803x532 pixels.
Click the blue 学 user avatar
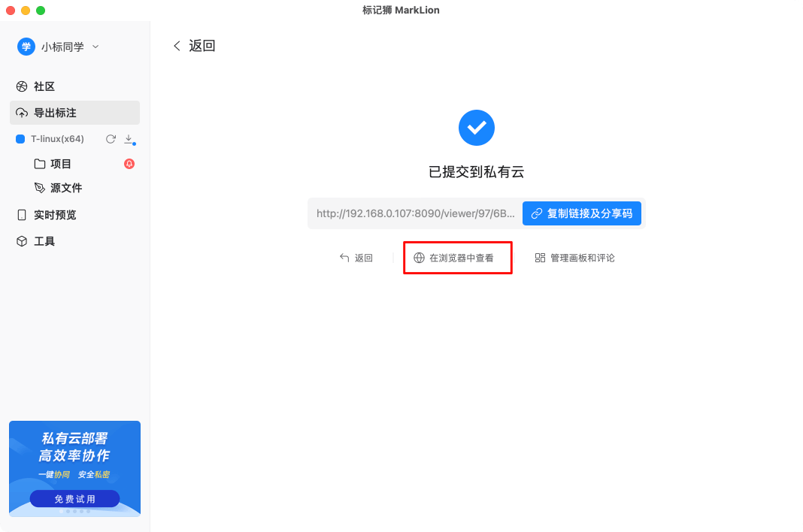26,47
